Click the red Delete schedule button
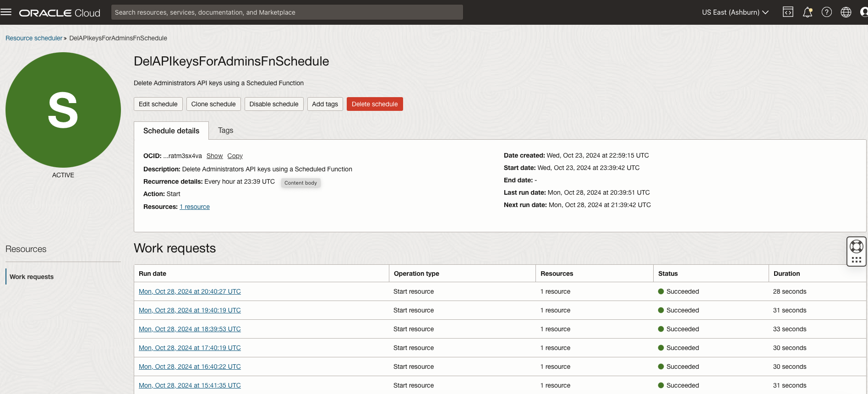Image resolution: width=868 pixels, height=394 pixels. click(x=375, y=104)
